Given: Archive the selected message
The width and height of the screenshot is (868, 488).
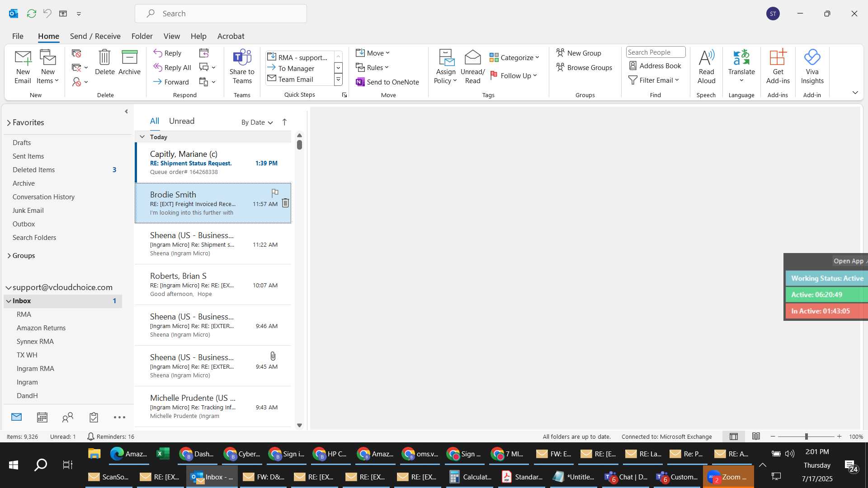Looking at the screenshot, I should (129, 62).
